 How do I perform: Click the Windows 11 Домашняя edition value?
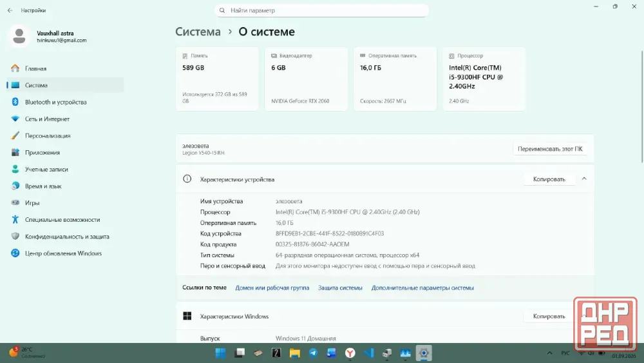click(305, 338)
